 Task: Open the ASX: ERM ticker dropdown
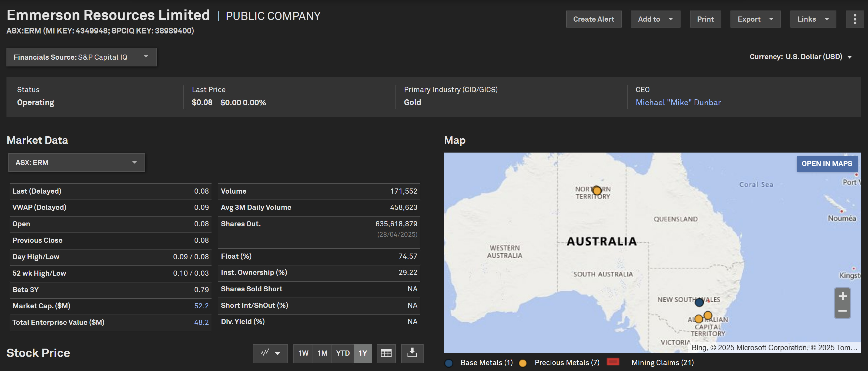(x=76, y=162)
